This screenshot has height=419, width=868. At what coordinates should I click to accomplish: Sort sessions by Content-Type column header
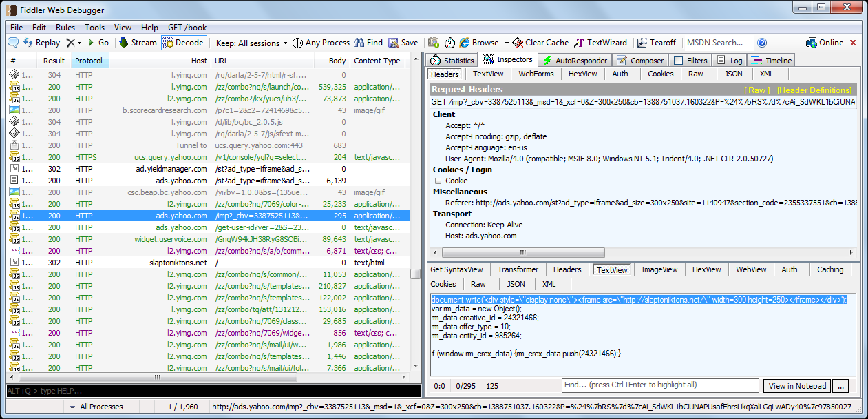coord(379,61)
